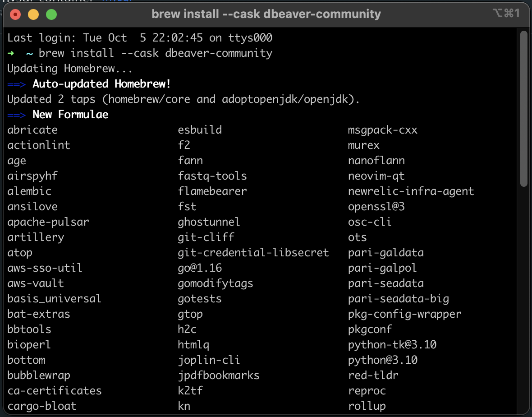Click the 'atop' entry

pyautogui.click(x=20, y=253)
